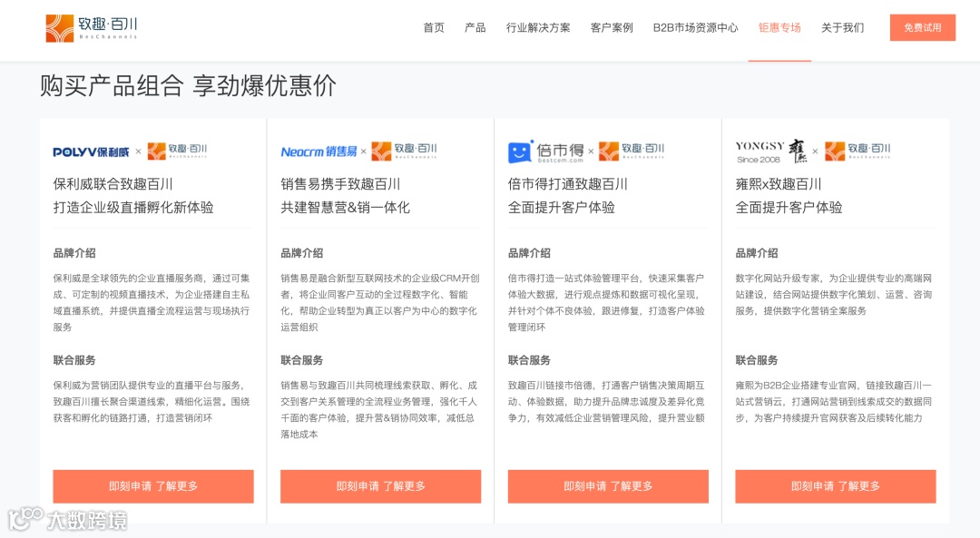Apply via 倍市得 card's 即刻申请 button
This screenshot has width=980, height=538.
[608, 486]
